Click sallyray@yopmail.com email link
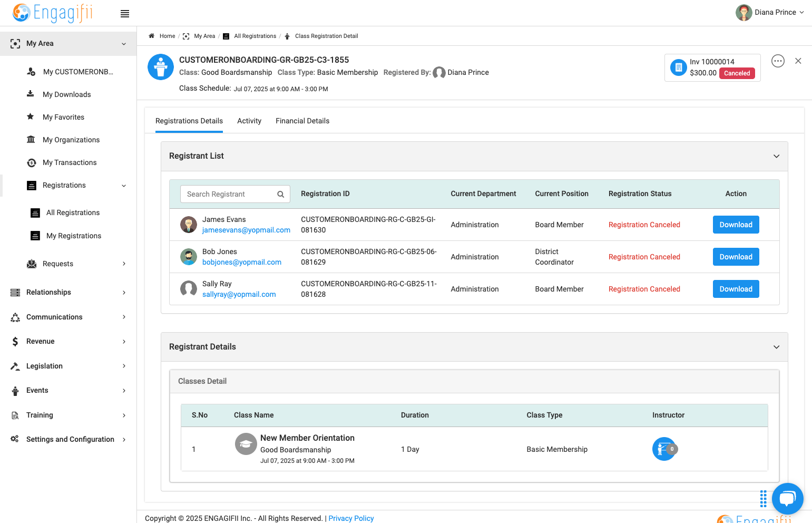 pyautogui.click(x=239, y=294)
